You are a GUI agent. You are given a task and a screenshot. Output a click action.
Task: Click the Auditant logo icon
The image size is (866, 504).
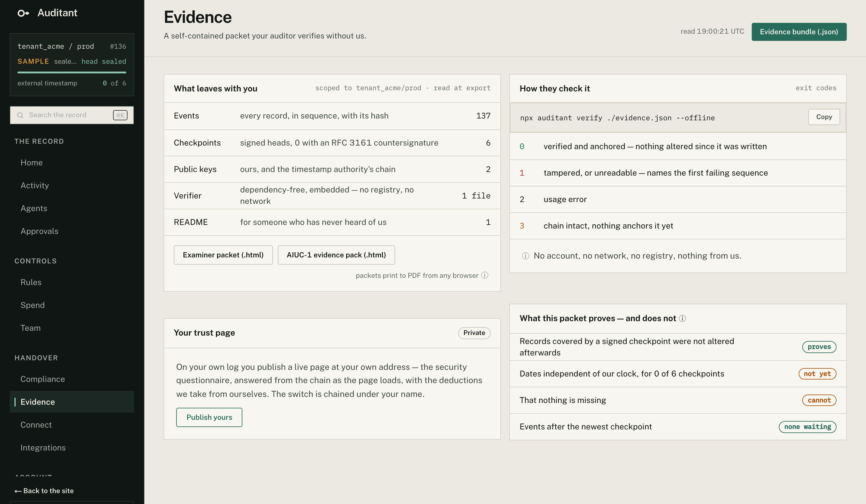23,13
